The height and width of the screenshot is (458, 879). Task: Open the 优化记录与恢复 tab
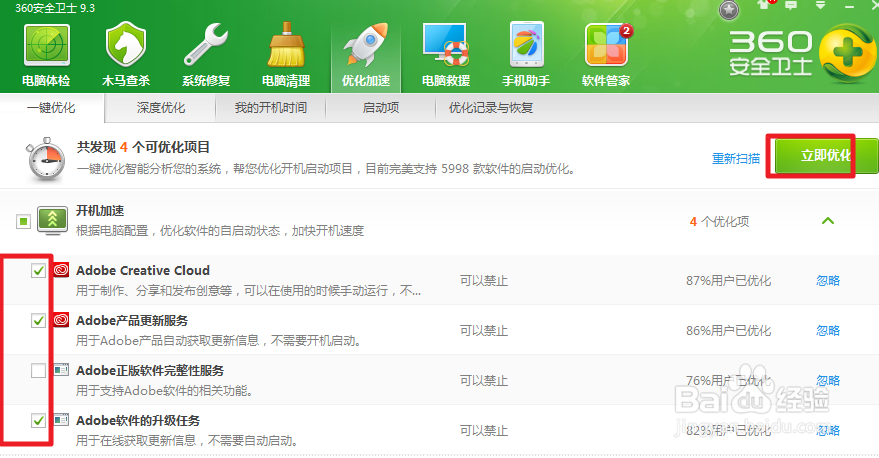pyautogui.click(x=491, y=108)
